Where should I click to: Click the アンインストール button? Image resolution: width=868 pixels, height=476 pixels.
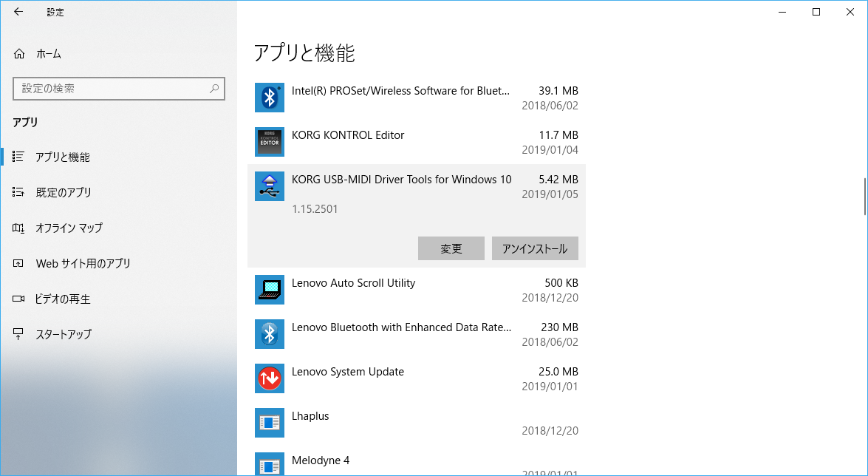(535, 248)
